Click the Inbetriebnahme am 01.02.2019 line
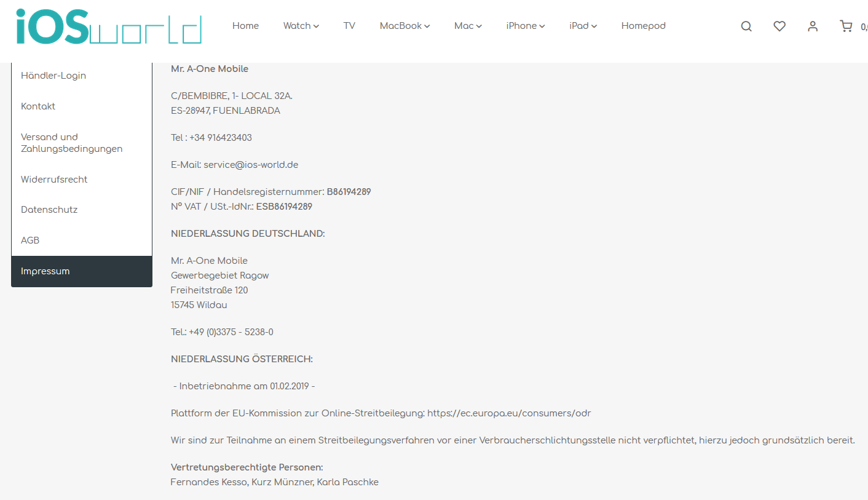 [x=244, y=386]
